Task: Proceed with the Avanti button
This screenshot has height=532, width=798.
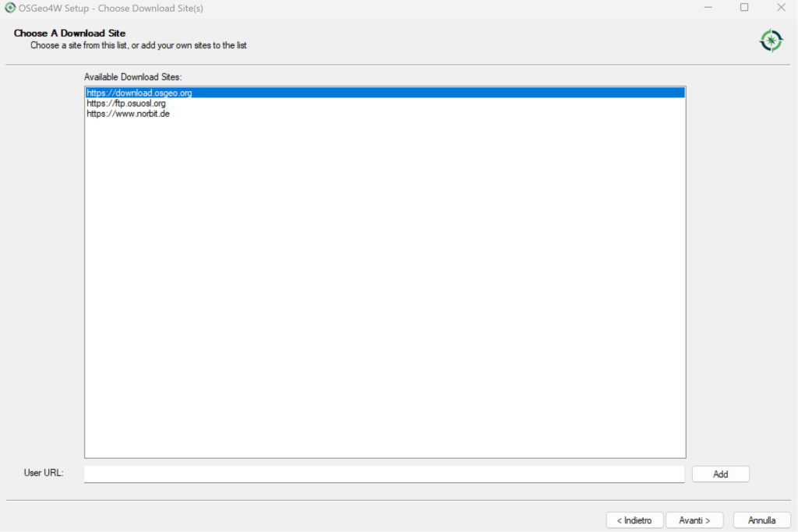Action: tap(694, 520)
